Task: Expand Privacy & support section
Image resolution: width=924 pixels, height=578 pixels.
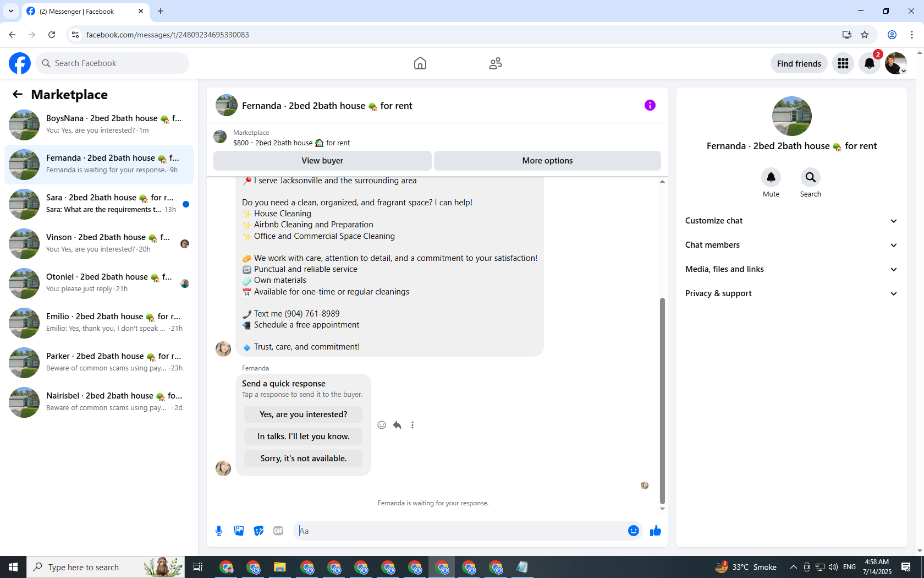Action: coord(791,293)
